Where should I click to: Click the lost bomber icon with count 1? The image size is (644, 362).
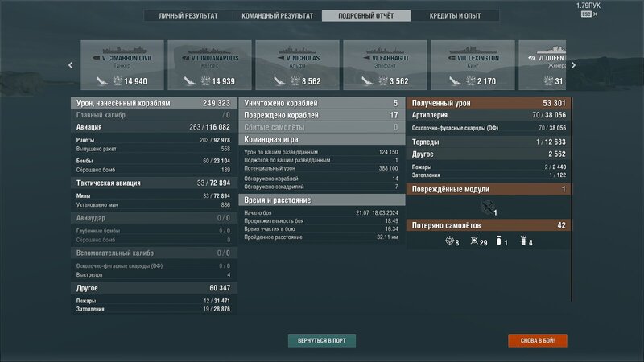(x=498, y=241)
